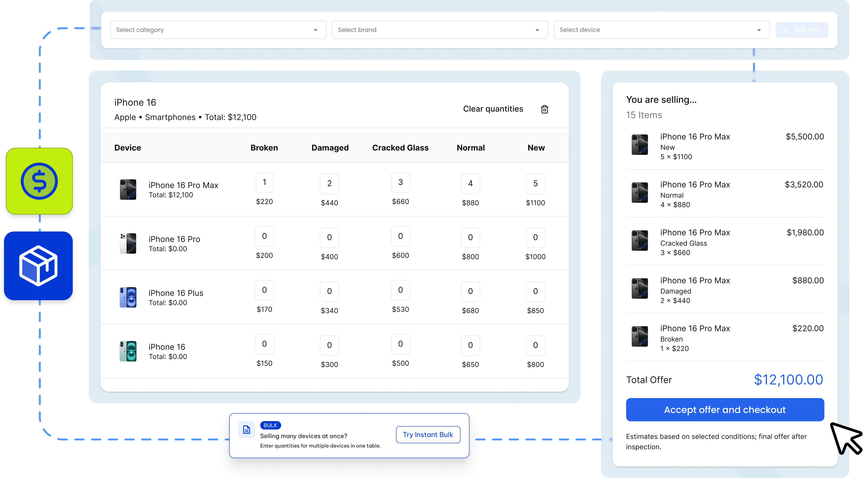Click the green dollar sign icon tile
868x479 pixels.
click(39, 181)
